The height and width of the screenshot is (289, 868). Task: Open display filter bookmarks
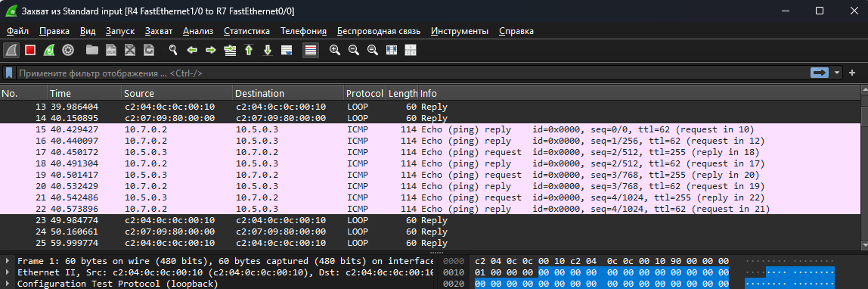(9, 73)
